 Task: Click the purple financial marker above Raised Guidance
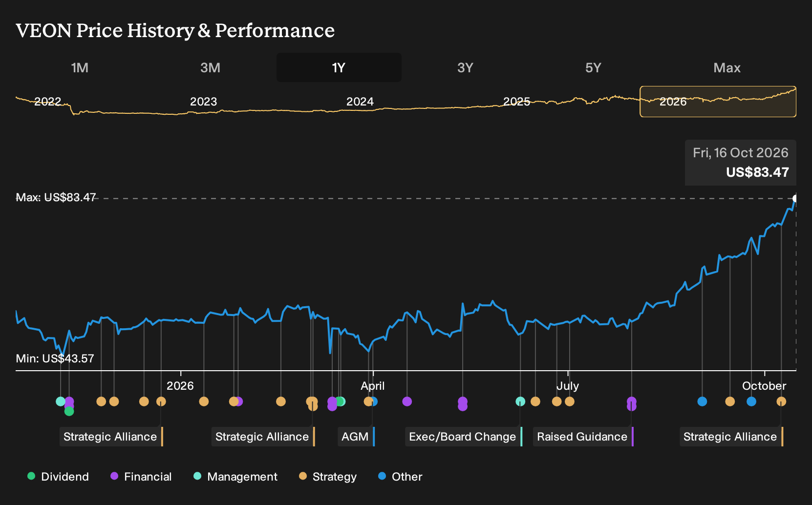632,401
